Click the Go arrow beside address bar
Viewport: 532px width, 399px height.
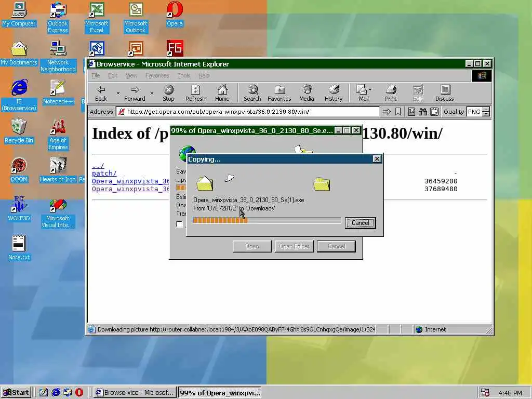(x=387, y=112)
